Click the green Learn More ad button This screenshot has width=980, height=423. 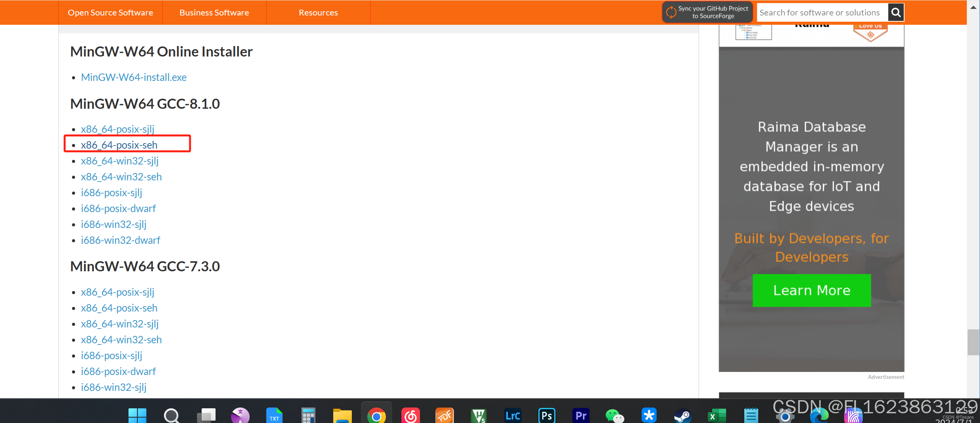[x=812, y=290]
